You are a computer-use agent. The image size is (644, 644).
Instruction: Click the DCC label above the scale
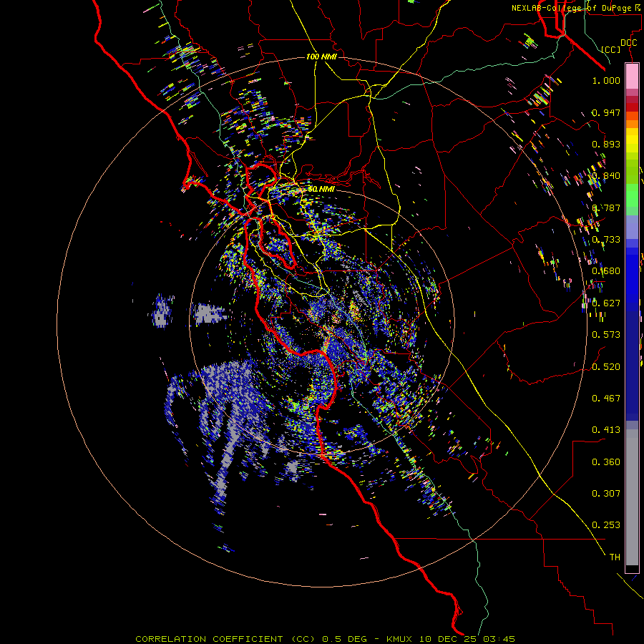[x=628, y=43]
